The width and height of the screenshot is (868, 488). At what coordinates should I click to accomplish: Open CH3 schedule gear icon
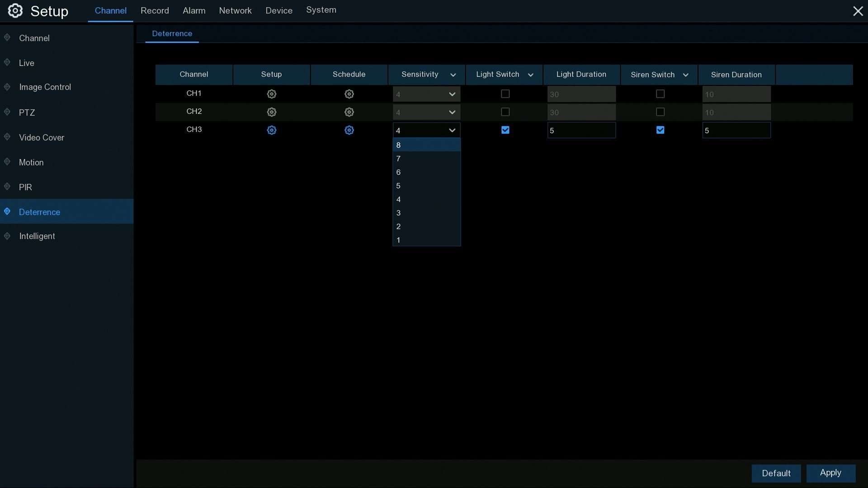349,130
